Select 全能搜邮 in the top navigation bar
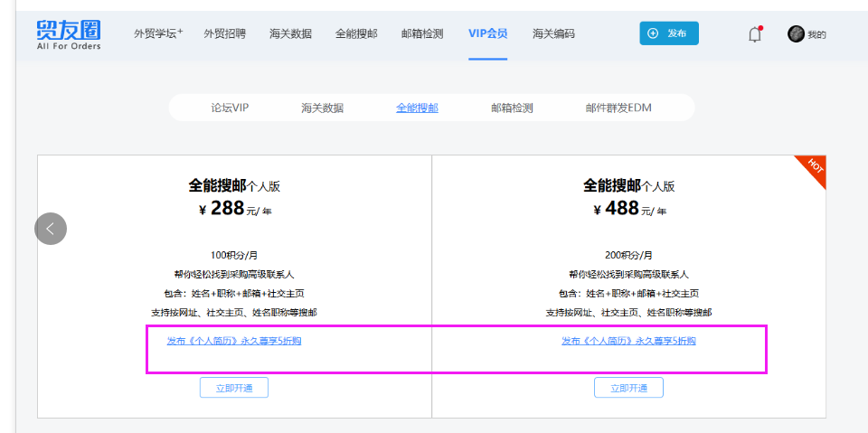Image resolution: width=868 pixels, height=433 pixels. coord(356,33)
